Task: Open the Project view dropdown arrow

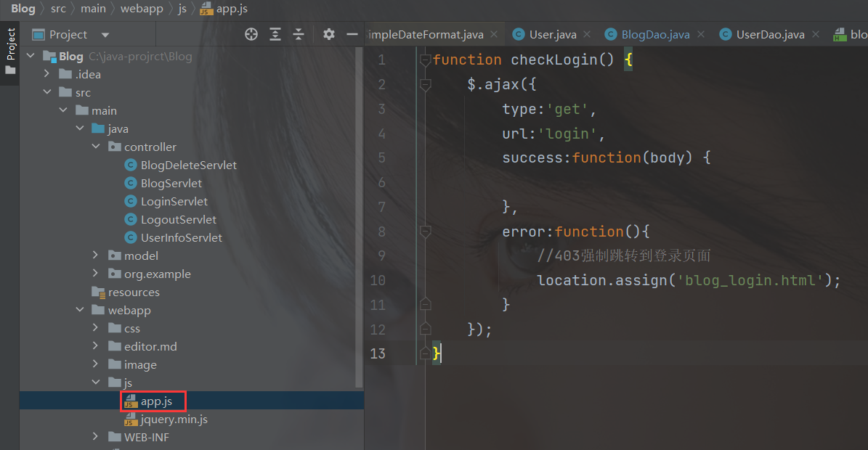Action: click(x=105, y=35)
